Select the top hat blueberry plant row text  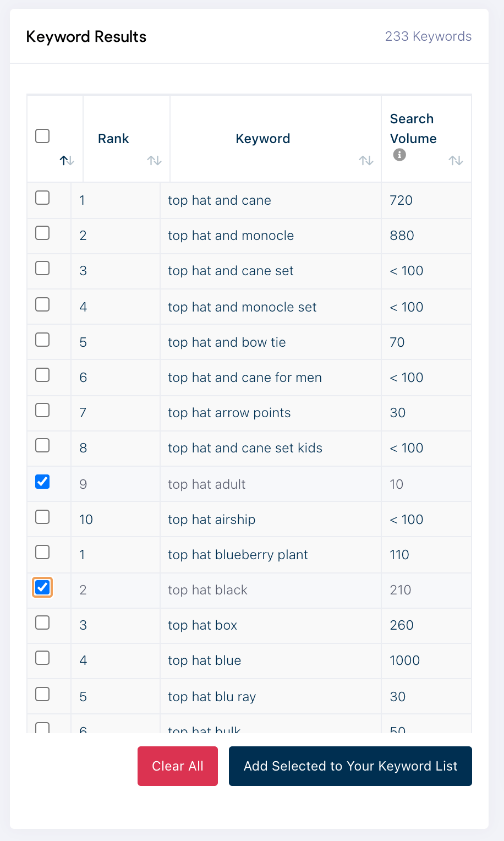(238, 555)
